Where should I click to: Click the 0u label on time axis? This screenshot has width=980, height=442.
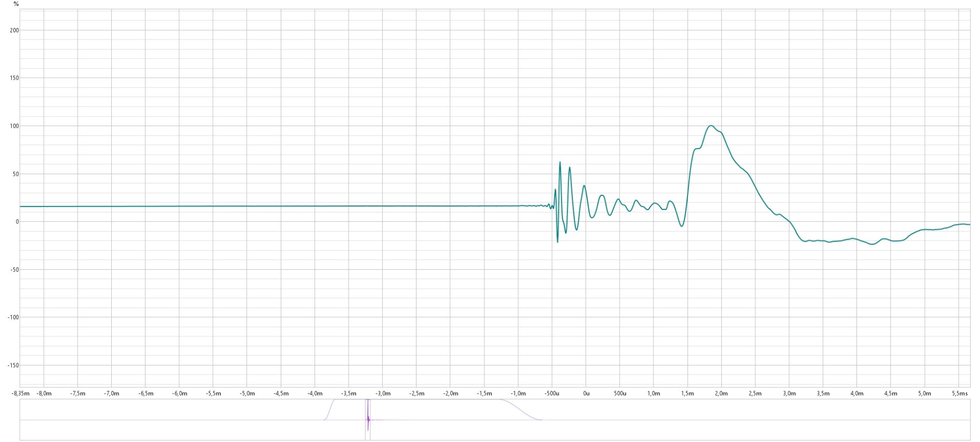586,393
